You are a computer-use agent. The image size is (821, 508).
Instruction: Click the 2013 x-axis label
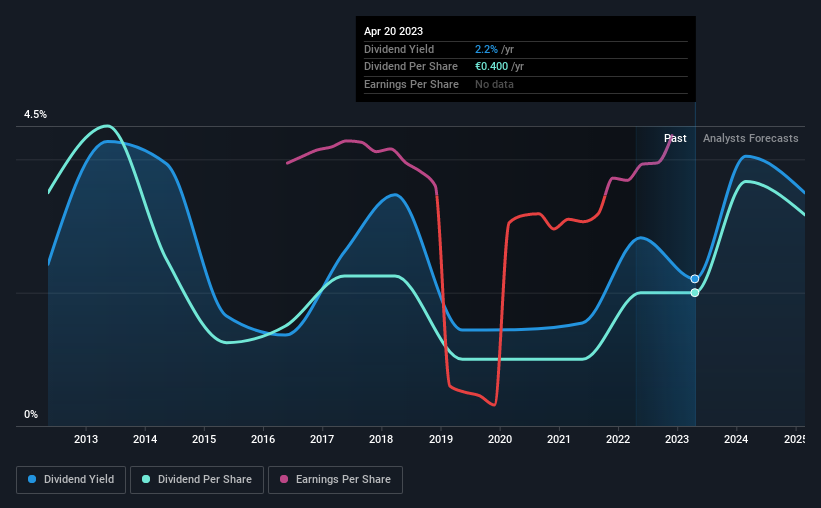(x=86, y=439)
